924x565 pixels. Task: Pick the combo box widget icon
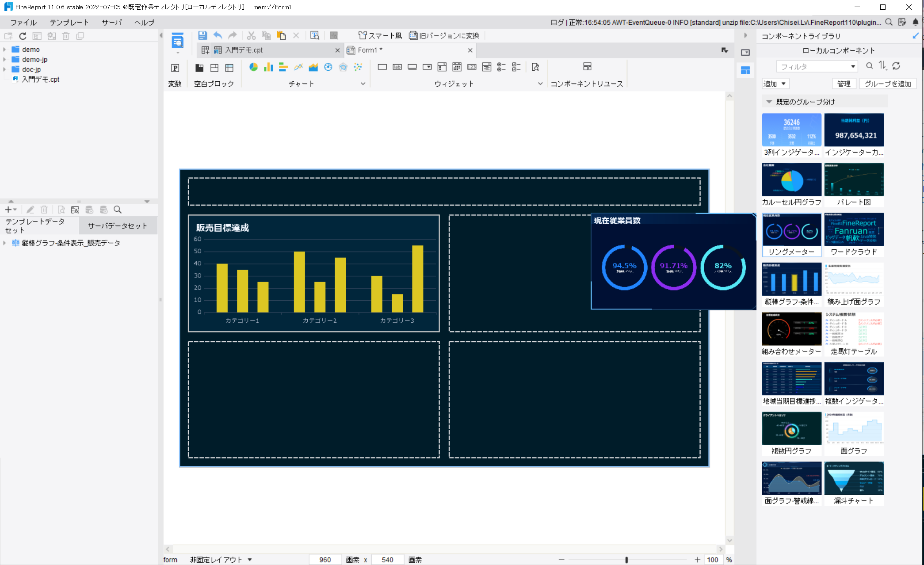click(427, 67)
